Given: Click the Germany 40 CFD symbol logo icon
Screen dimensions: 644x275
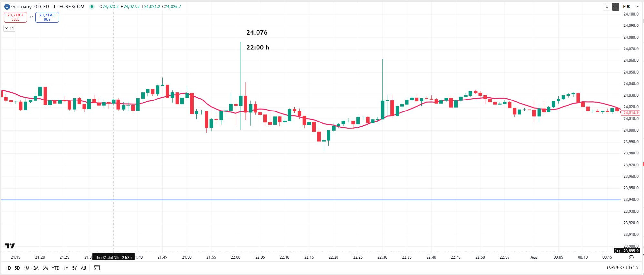Looking at the screenshot, I should click(7, 6).
